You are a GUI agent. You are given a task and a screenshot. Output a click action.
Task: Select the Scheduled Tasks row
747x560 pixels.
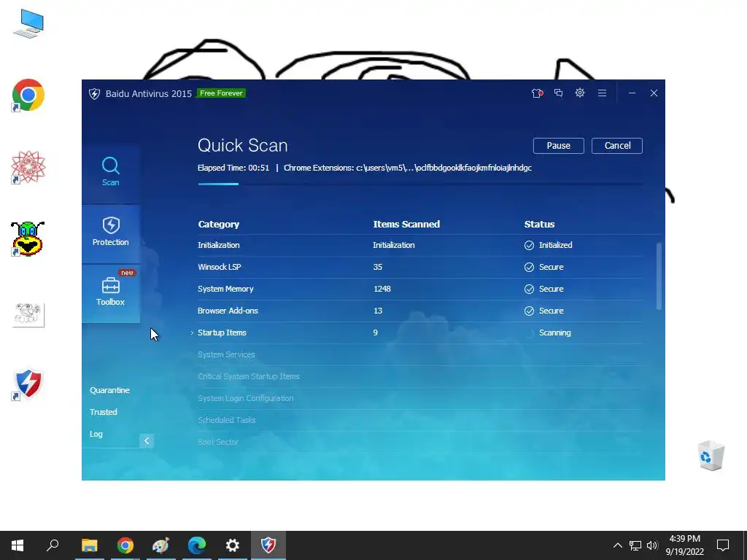(x=420, y=421)
